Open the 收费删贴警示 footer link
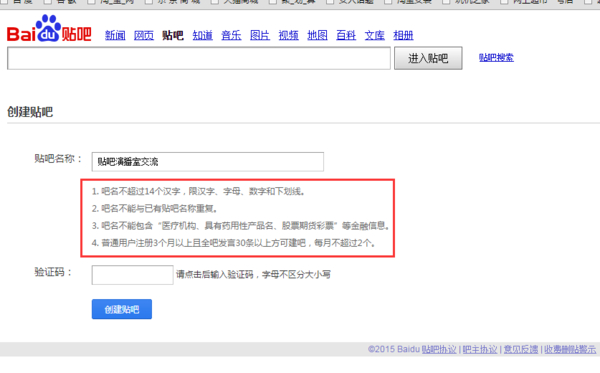Viewport: 600px width, 373px height. pyautogui.click(x=570, y=349)
